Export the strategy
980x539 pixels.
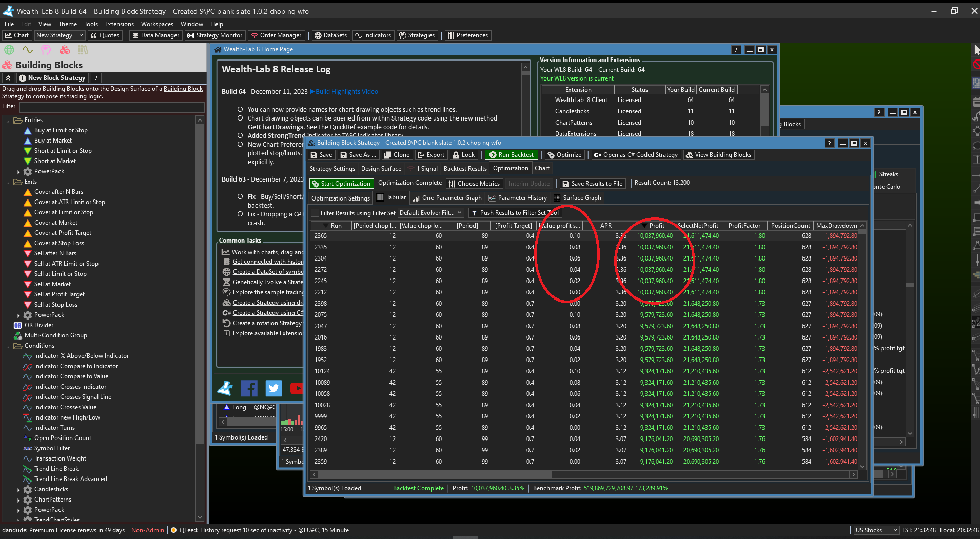pyautogui.click(x=431, y=155)
